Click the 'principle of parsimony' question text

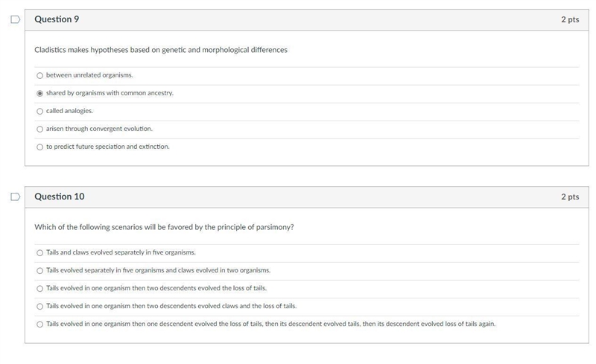click(164, 227)
